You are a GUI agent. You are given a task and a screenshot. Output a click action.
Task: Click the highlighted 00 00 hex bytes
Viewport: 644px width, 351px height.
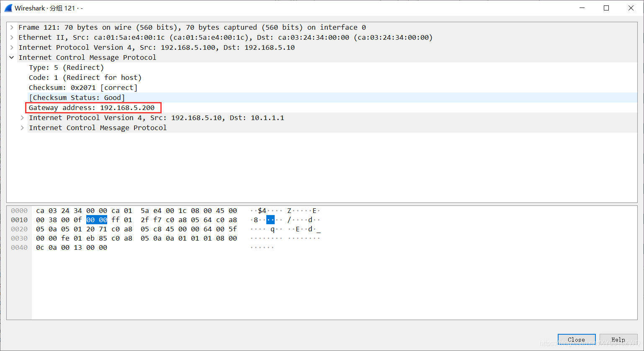point(97,220)
